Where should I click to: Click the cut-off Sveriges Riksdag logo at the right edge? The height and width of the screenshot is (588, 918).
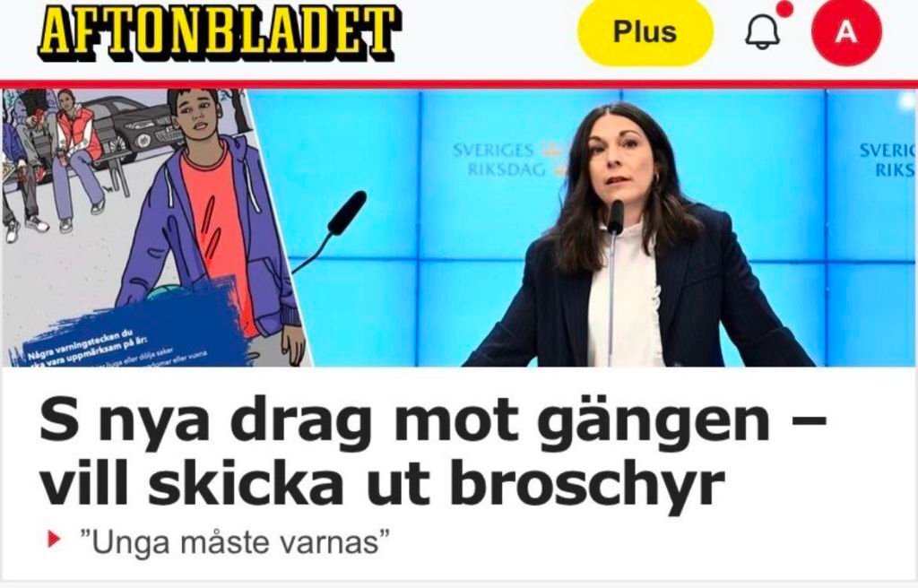tap(888, 160)
